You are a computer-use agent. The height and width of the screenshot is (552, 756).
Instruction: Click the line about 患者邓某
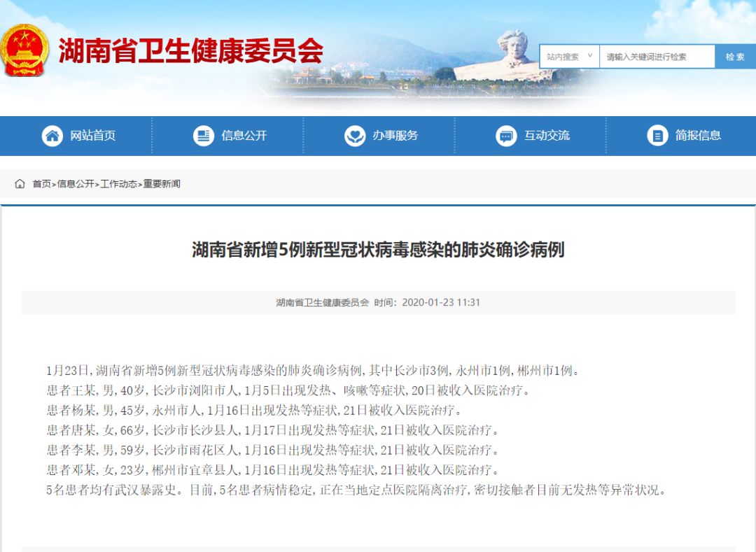273,469
